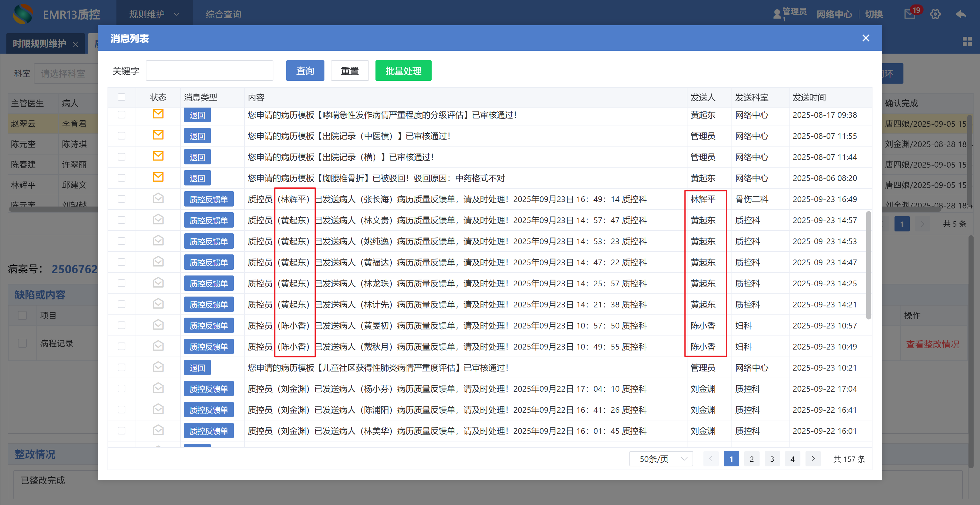Viewport: 980px width, 505px height.
Task: Close the 消息列表 dialog with the X icon
Action: click(x=866, y=38)
